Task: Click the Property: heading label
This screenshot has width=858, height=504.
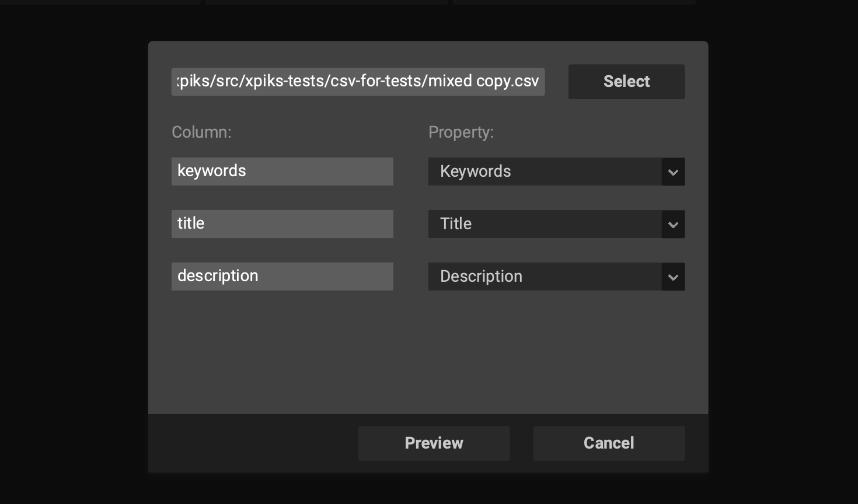Action: click(461, 132)
